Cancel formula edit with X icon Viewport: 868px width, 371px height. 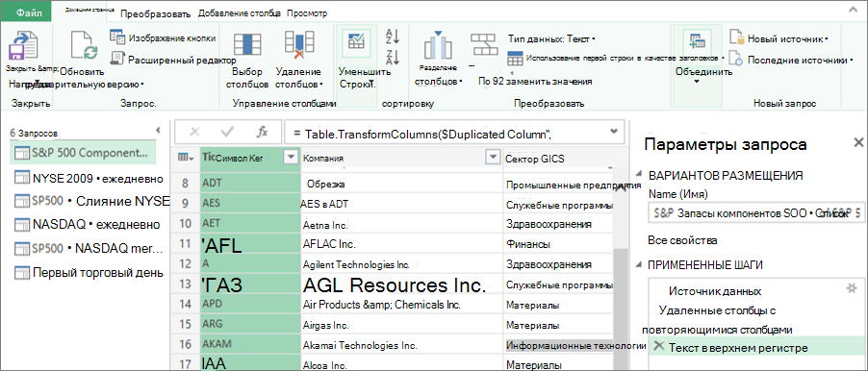click(x=194, y=132)
